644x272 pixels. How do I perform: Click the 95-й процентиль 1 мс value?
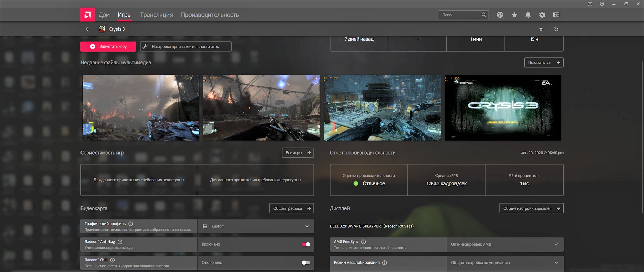click(x=524, y=184)
